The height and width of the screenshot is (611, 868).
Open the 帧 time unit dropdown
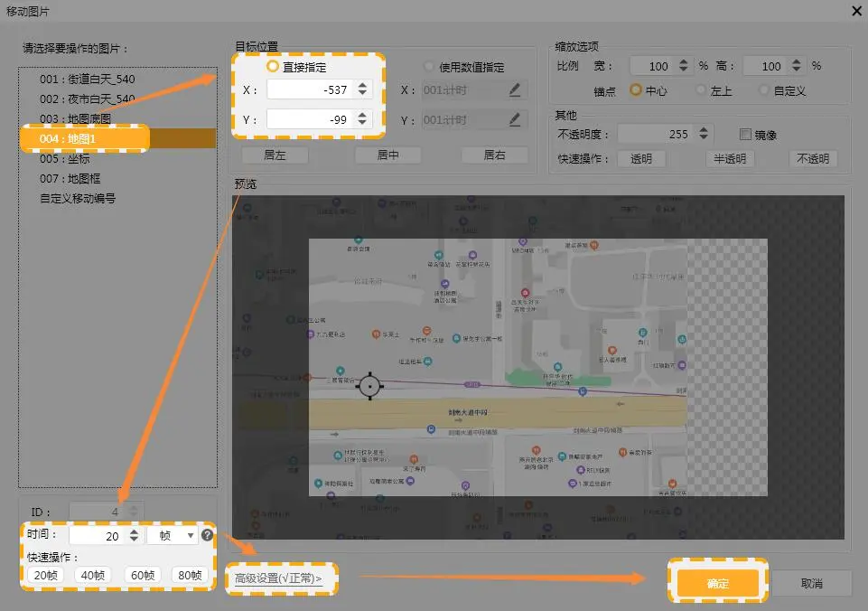(172, 535)
